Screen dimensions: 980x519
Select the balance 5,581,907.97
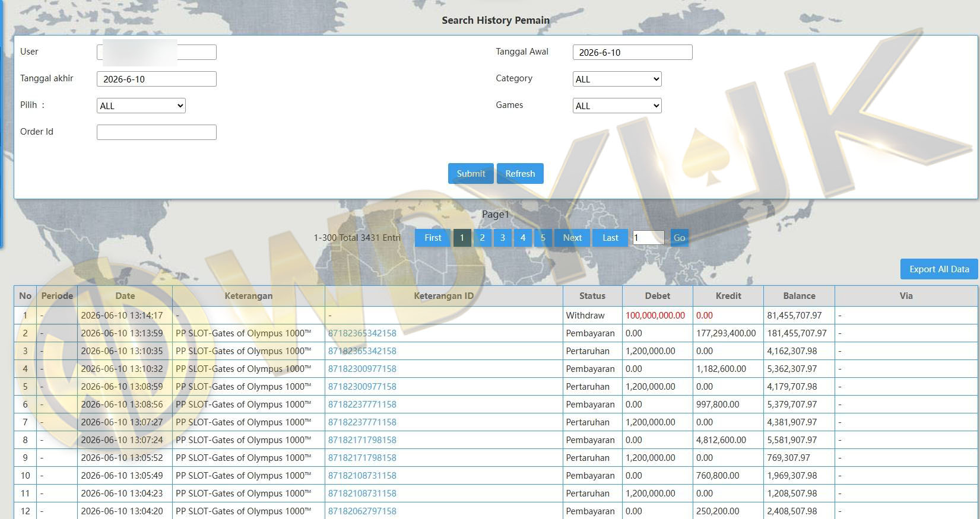(792, 440)
